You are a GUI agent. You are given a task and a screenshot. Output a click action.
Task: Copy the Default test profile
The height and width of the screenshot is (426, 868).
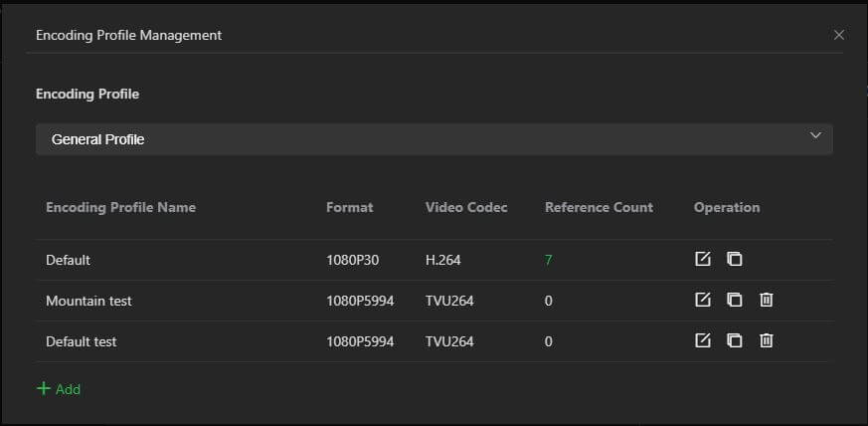pyautogui.click(x=734, y=341)
